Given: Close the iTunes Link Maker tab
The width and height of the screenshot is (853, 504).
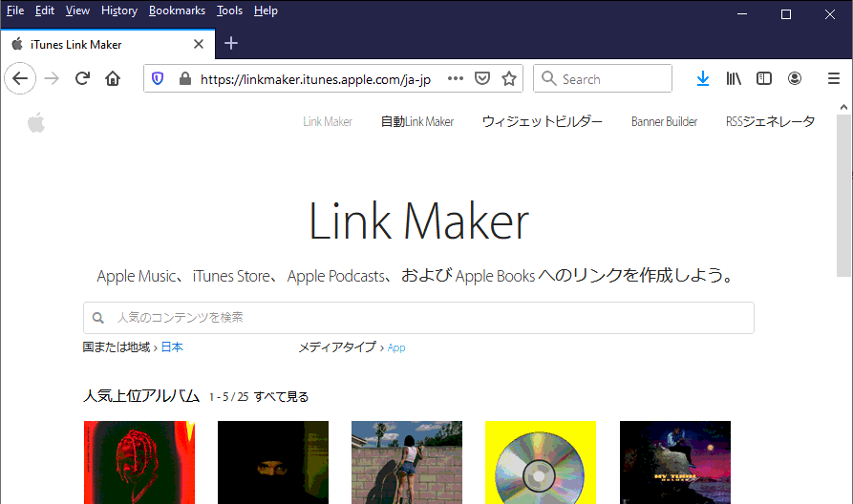Looking at the screenshot, I should coord(199,44).
